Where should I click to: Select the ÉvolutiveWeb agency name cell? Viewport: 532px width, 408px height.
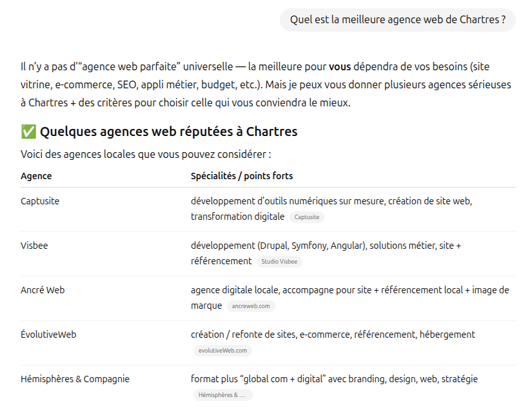(x=48, y=335)
